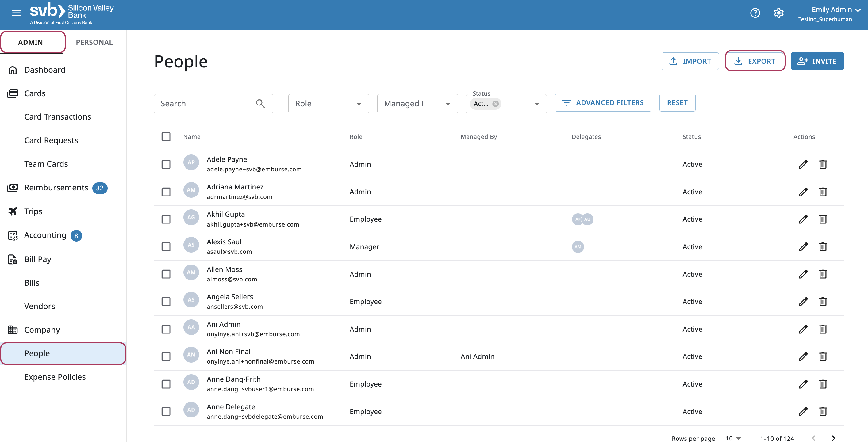
Task: Click the help question mark icon
Action: pyautogui.click(x=755, y=13)
